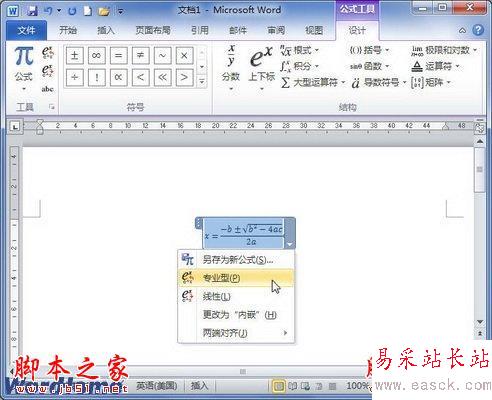Choose 更改为"内嵌"(H) menu entry
The height and width of the screenshot is (400, 492).
tap(236, 314)
